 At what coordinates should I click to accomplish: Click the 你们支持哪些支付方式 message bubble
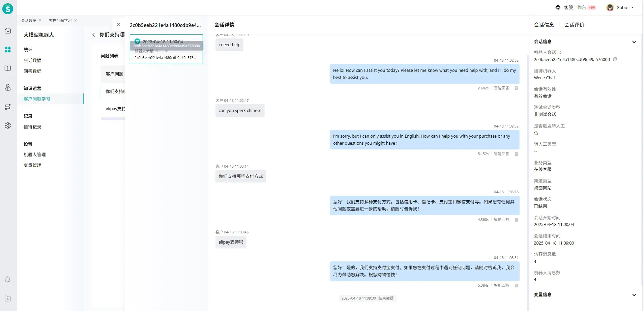pos(240,176)
